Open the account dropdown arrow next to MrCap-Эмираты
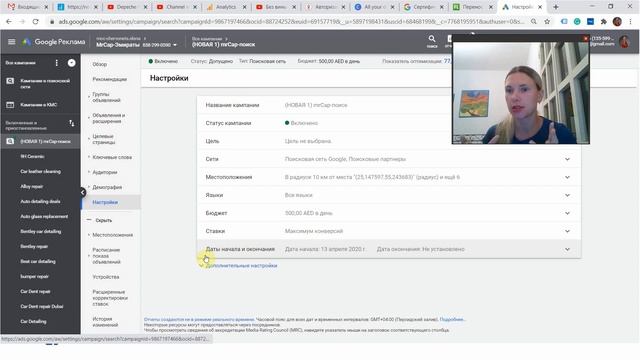Screen dimensions: 640x360 [x=175, y=45]
